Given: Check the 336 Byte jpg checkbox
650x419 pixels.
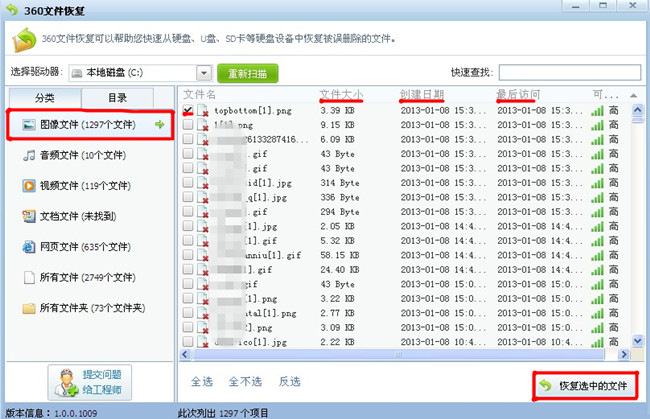Looking at the screenshot, I should tap(188, 197).
